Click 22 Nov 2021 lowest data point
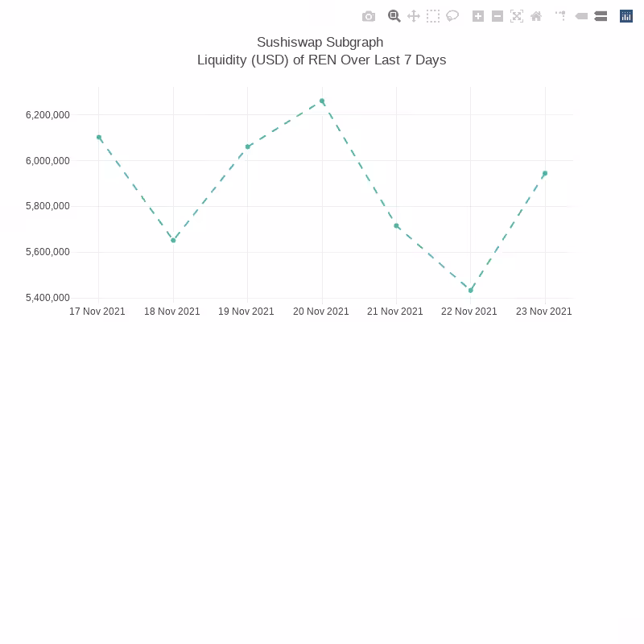Viewport: 644px width, 644px height. pos(471,291)
